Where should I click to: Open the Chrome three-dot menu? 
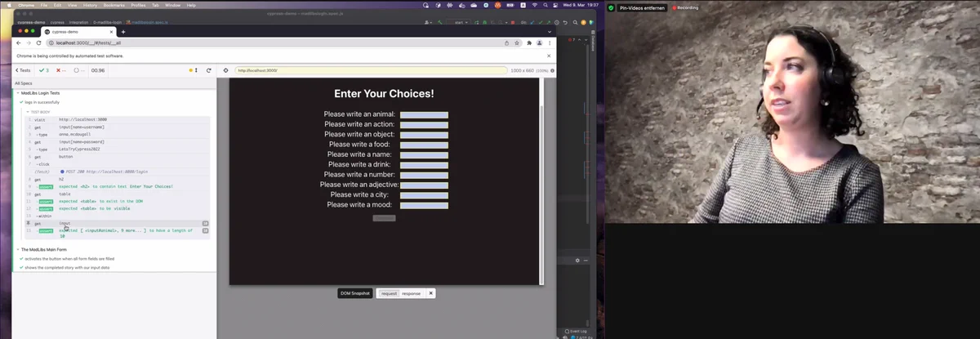pos(550,42)
